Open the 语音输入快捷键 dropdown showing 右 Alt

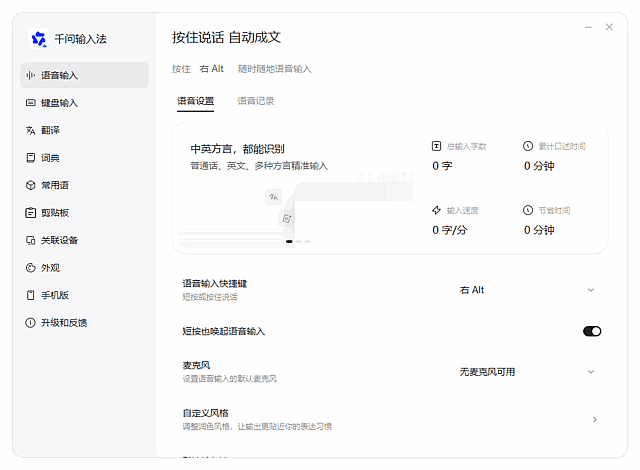tap(527, 290)
